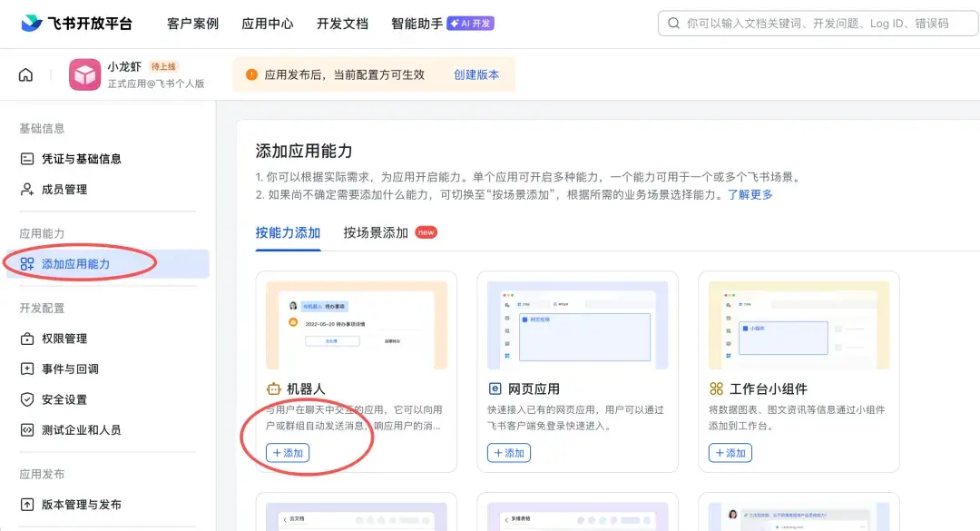Open 客户案例 in the top navigation
Viewport: 980px width, 531px height.
point(192,24)
